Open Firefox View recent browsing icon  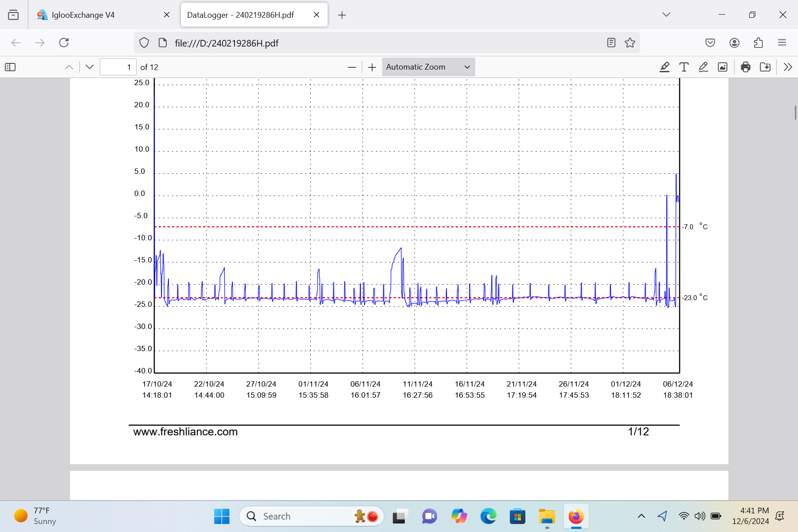[13, 15]
